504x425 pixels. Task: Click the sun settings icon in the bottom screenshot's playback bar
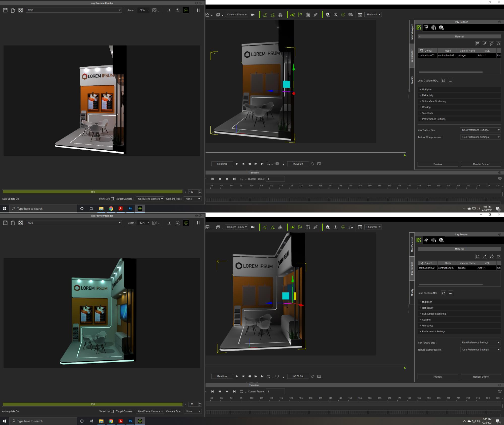pyautogui.click(x=313, y=376)
